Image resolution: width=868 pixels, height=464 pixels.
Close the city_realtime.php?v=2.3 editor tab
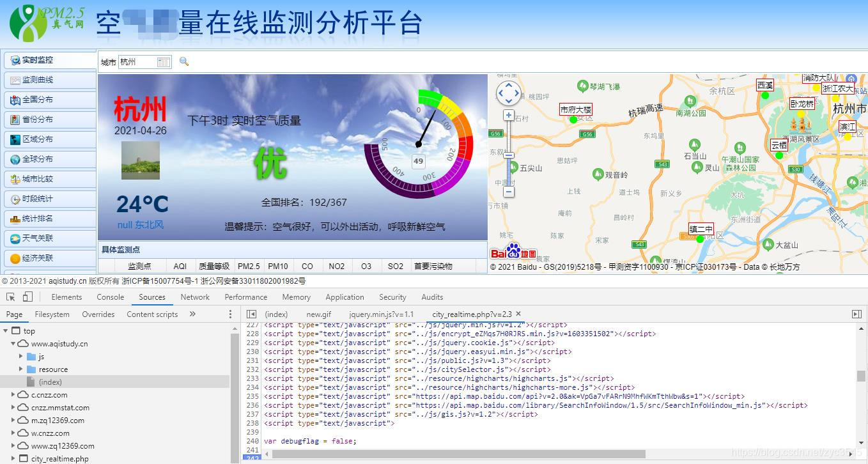click(x=518, y=314)
